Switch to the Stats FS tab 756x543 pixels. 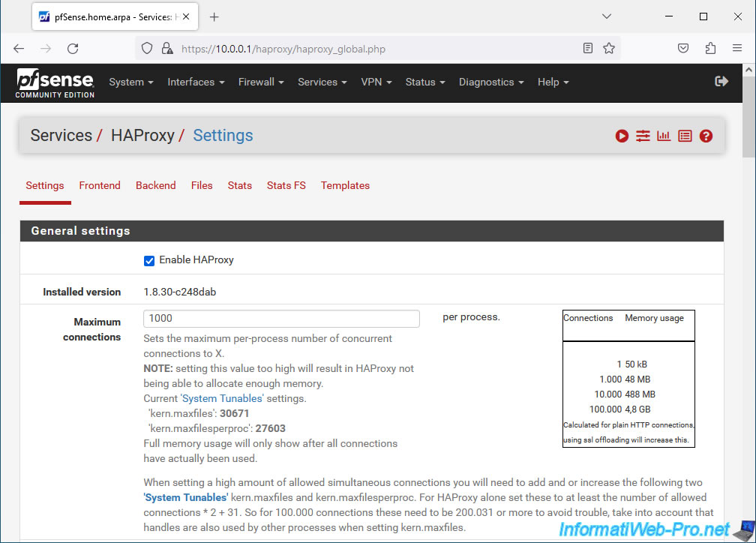click(x=286, y=186)
